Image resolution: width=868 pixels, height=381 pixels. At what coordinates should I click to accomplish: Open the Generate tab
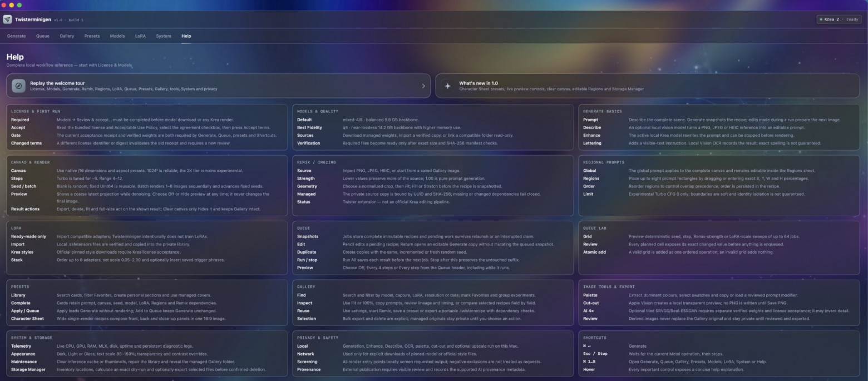pos(16,36)
